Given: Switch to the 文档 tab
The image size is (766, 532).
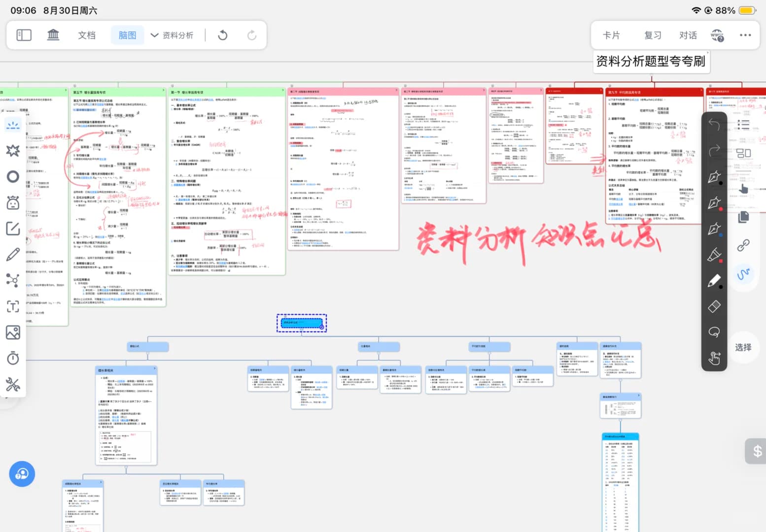Looking at the screenshot, I should click(x=87, y=35).
